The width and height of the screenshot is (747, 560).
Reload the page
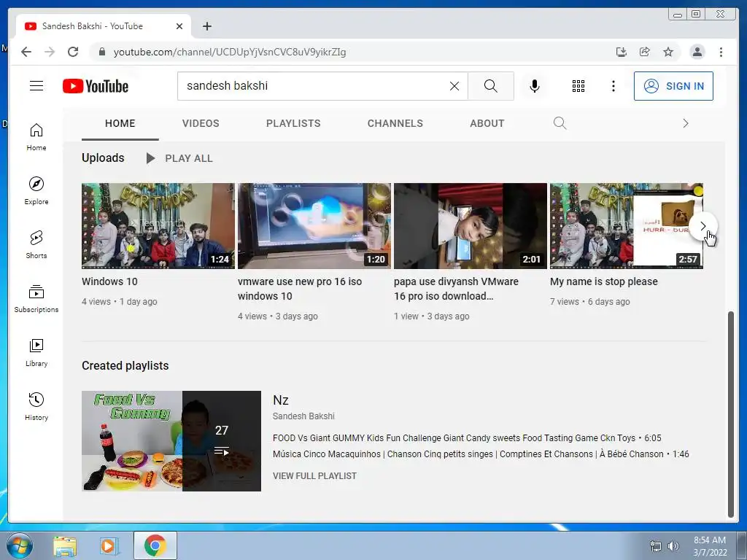(x=73, y=52)
